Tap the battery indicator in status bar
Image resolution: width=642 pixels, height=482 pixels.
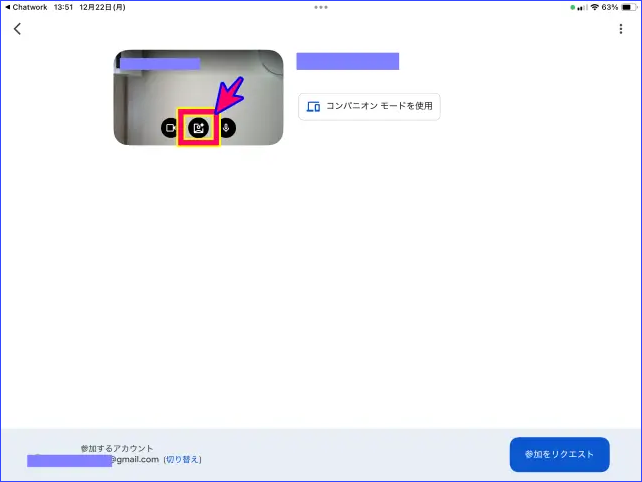(628, 7)
